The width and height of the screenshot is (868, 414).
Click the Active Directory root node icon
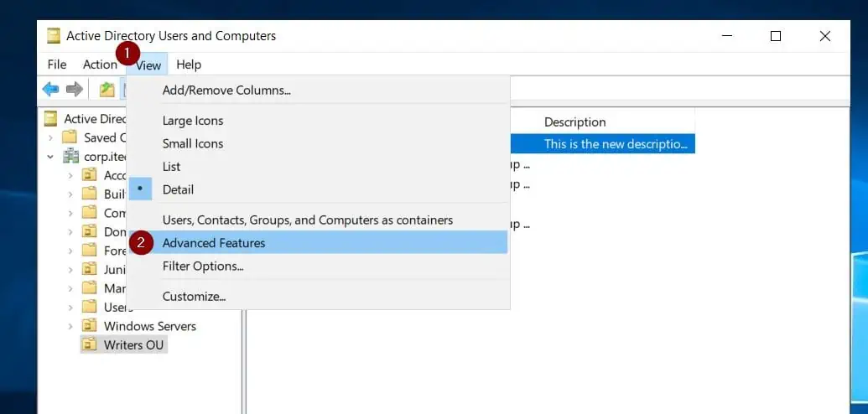tap(51, 118)
